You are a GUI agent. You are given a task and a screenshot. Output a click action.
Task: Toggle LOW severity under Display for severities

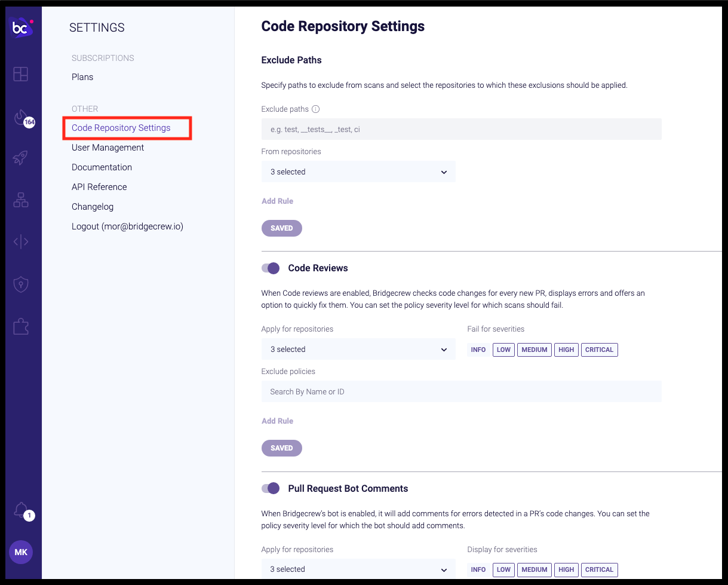point(504,569)
